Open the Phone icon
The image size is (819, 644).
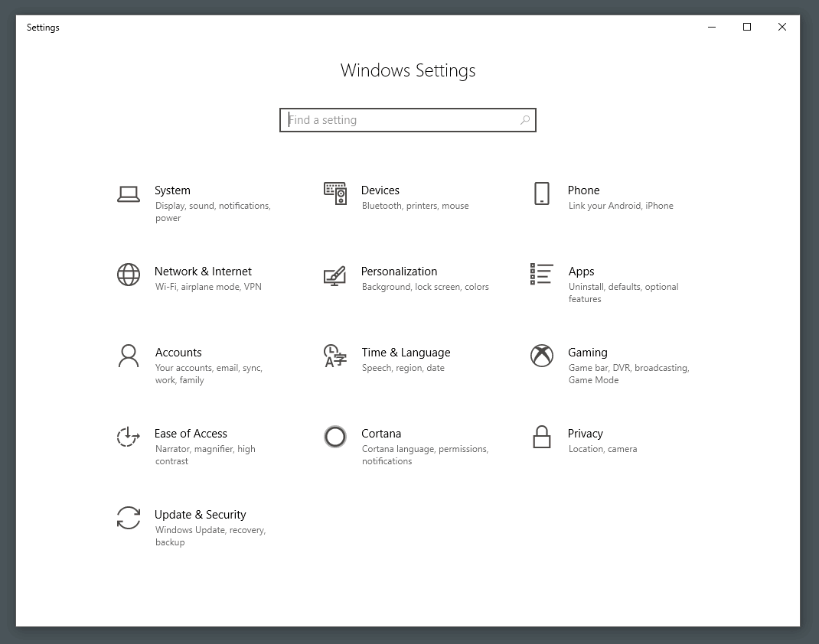[542, 193]
